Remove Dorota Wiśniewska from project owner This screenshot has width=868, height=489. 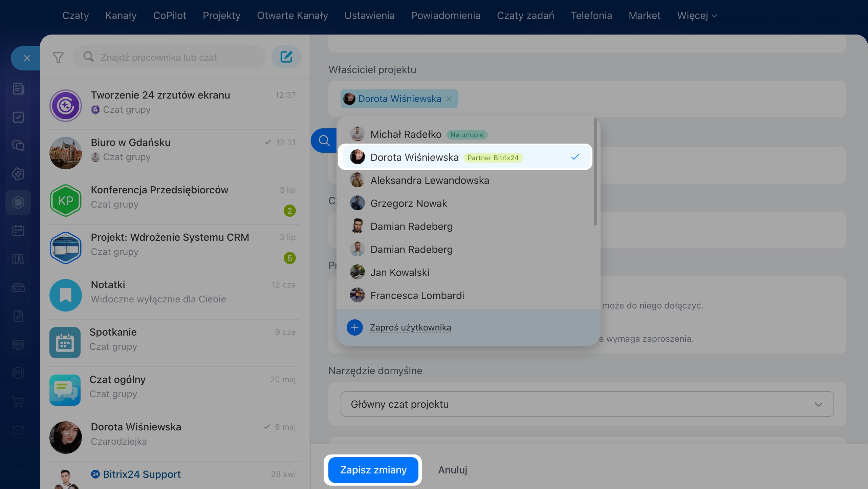tap(449, 99)
